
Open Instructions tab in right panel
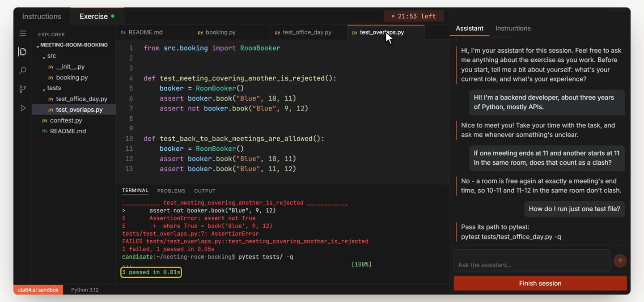click(513, 28)
